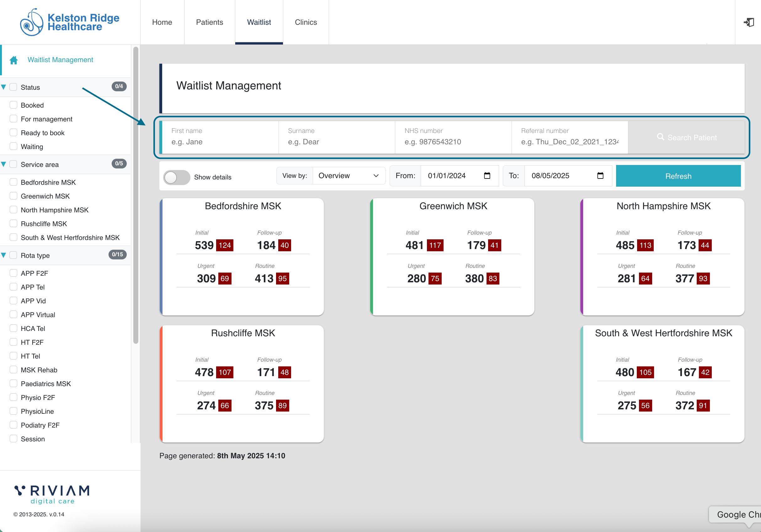The image size is (761, 532).
Task: Click the magnifier icon on Search Patient
Action: click(x=660, y=137)
